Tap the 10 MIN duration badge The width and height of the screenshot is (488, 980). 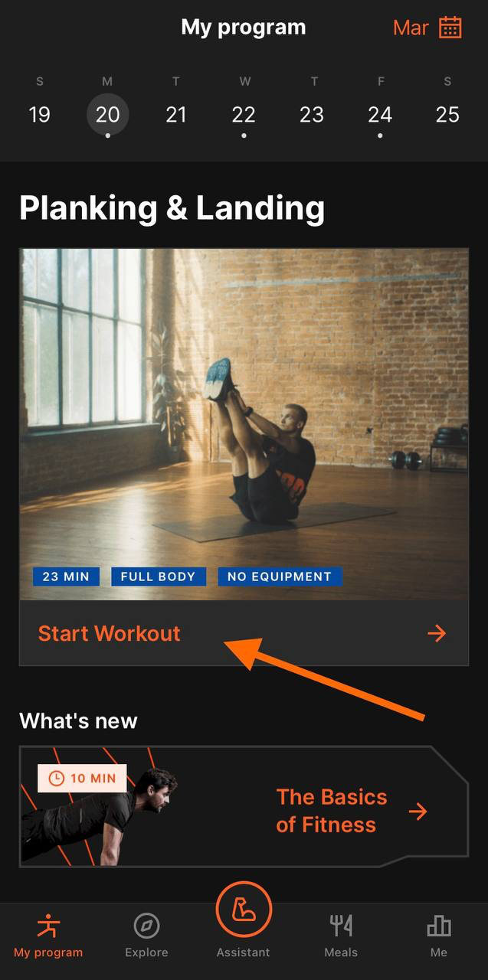tap(82, 779)
